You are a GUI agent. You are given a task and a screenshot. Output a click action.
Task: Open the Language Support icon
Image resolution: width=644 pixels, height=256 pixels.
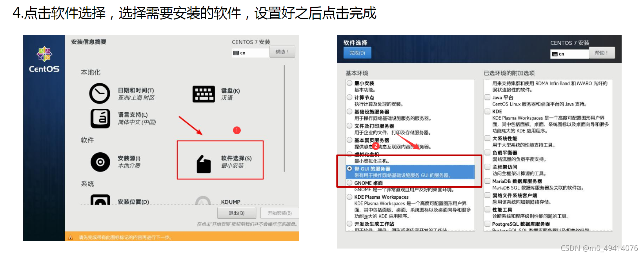pyautogui.click(x=100, y=118)
